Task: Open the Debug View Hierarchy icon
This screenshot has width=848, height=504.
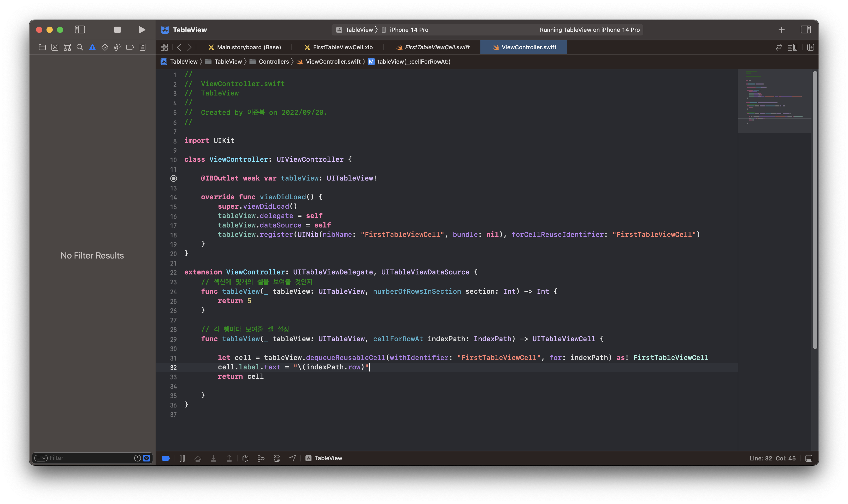Action: click(245, 458)
